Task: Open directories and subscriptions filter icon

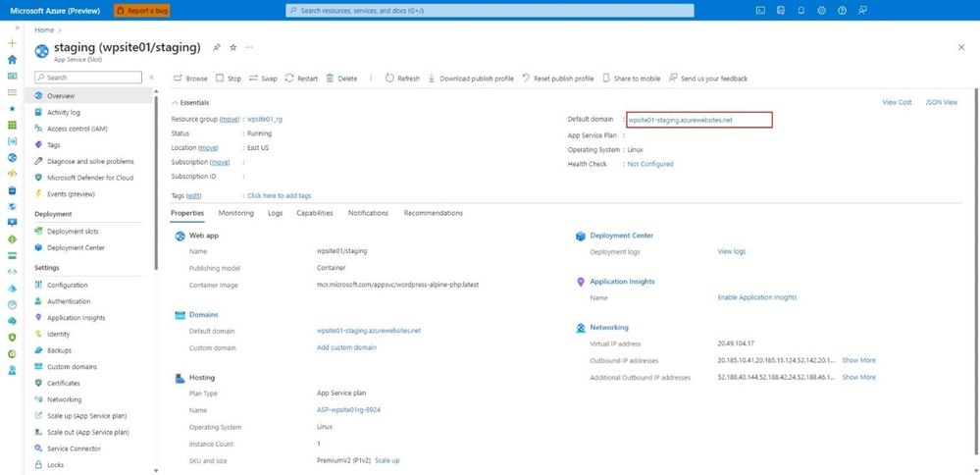Action: tap(781, 11)
